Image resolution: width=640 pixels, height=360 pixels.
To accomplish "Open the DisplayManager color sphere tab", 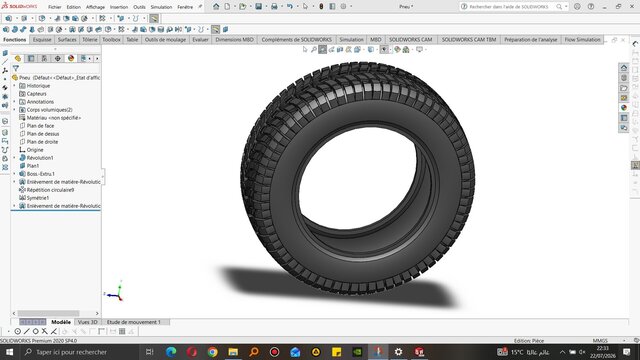I will pos(71,58).
